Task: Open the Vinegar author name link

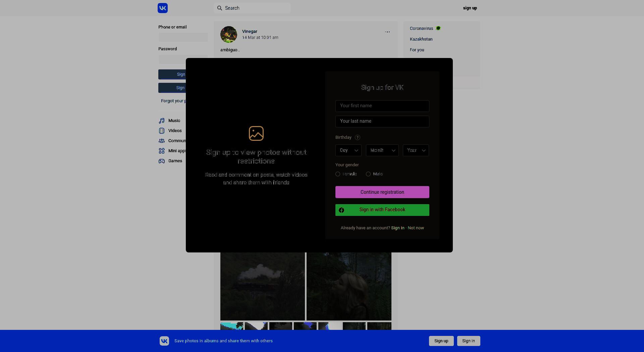Action: click(250, 32)
